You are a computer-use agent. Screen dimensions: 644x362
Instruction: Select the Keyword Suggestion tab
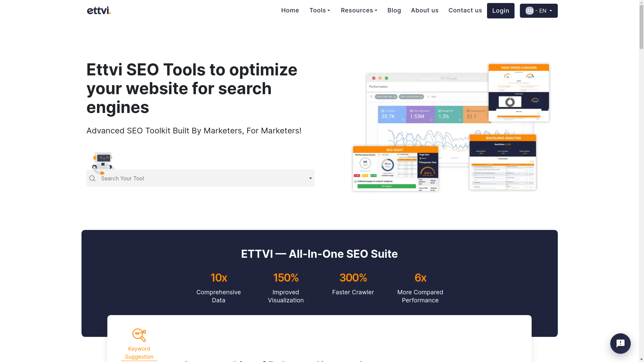(139, 345)
